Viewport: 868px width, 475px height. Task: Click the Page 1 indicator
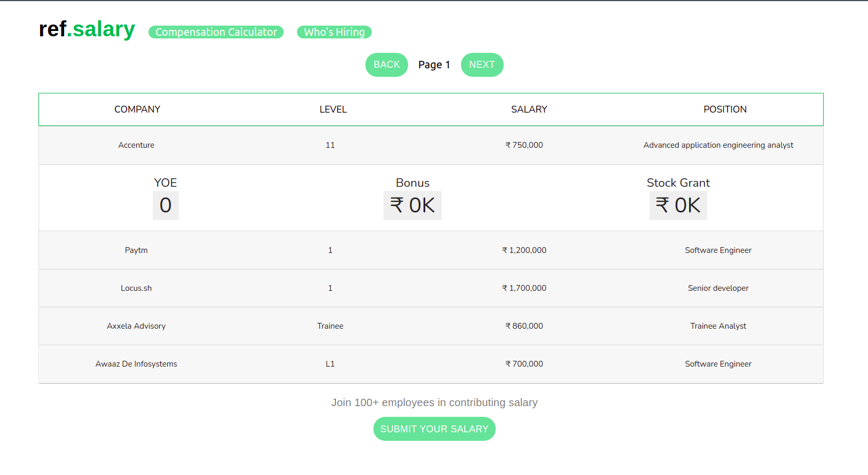(x=434, y=65)
